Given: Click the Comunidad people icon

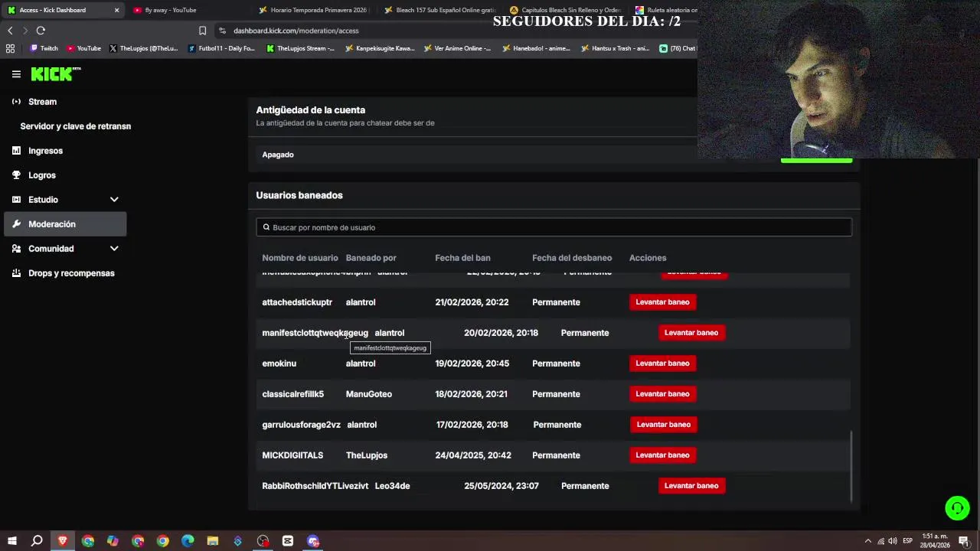Looking at the screenshot, I should click(16, 249).
